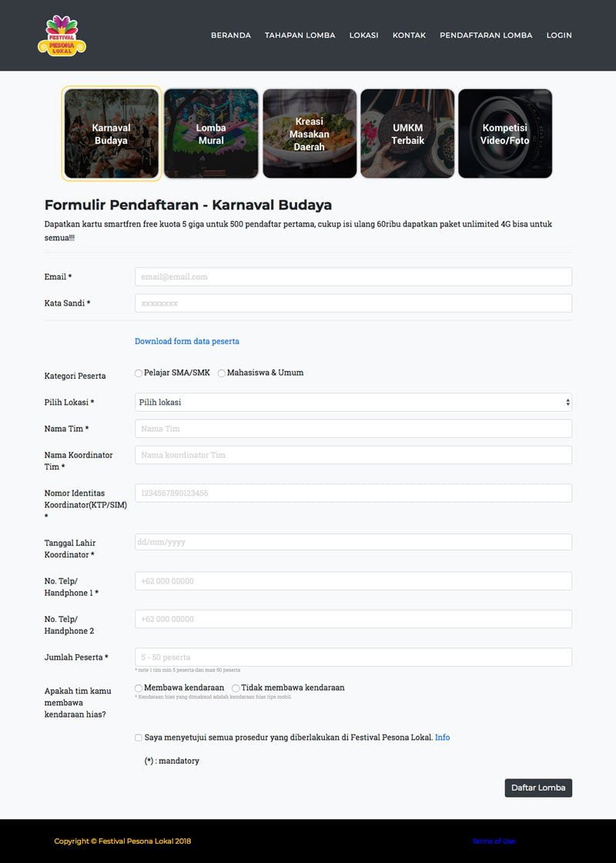Open the Info link beside the agreement
The width and height of the screenshot is (616, 863).
(x=443, y=738)
